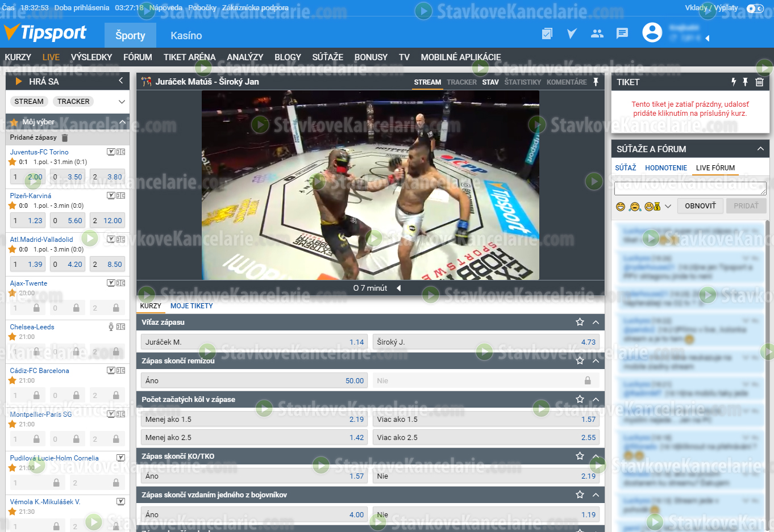Open Vklady / Výplaty link

711,8
